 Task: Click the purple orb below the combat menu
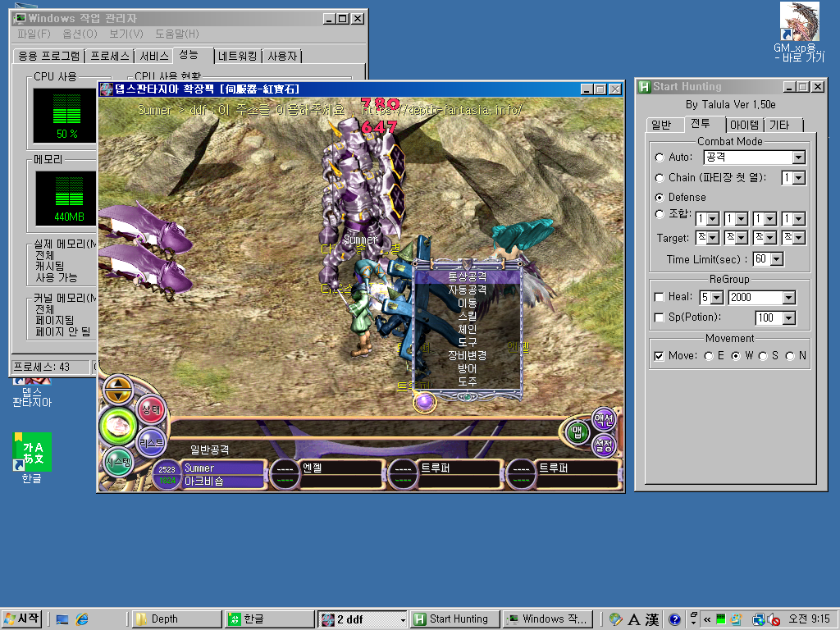(425, 400)
